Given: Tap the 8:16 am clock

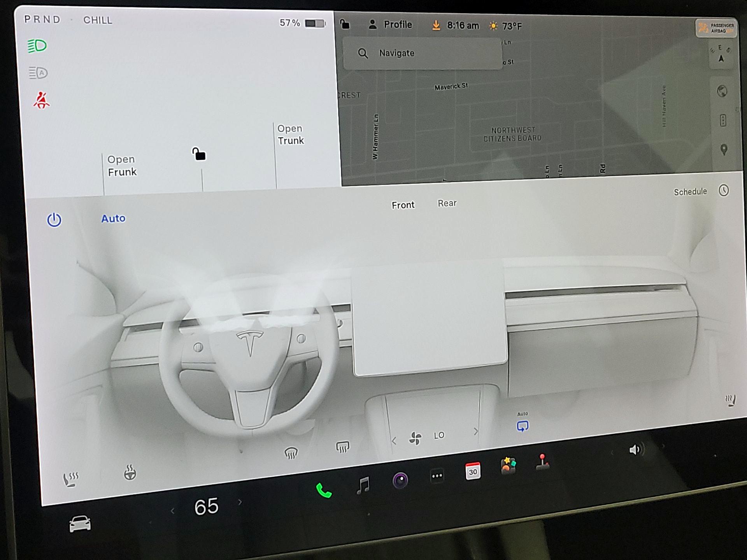Looking at the screenshot, I should point(463,26).
